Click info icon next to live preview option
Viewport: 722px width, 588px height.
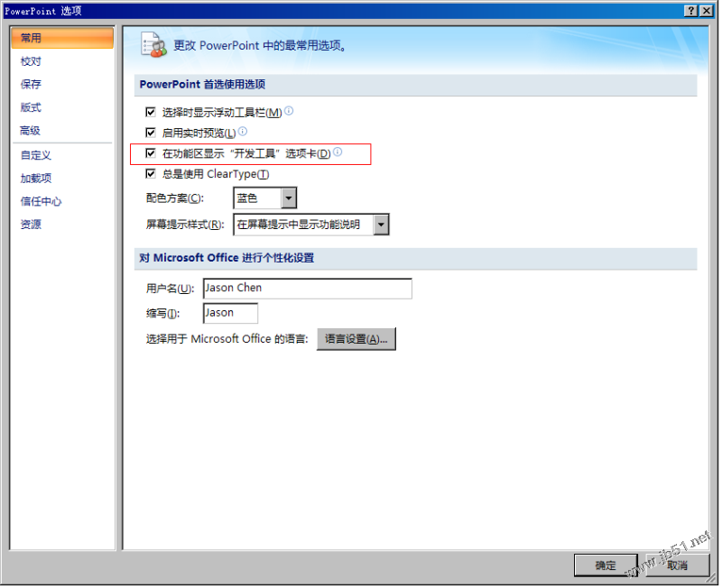[x=243, y=132]
